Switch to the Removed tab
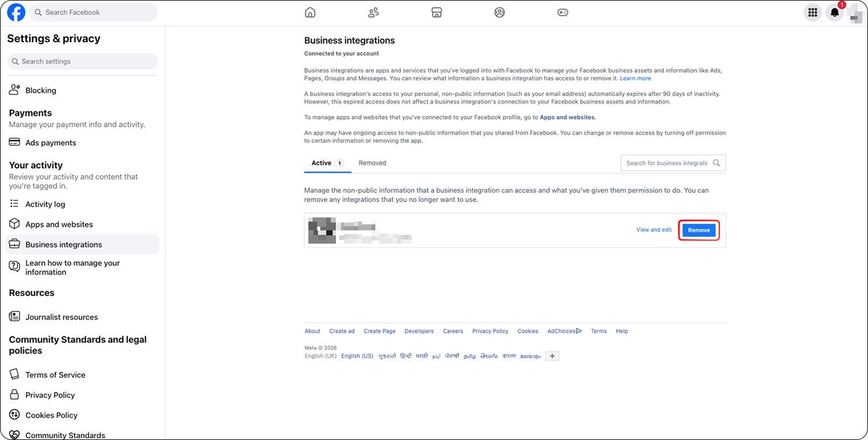The height and width of the screenshot is (440, 868). pos(372,163)
